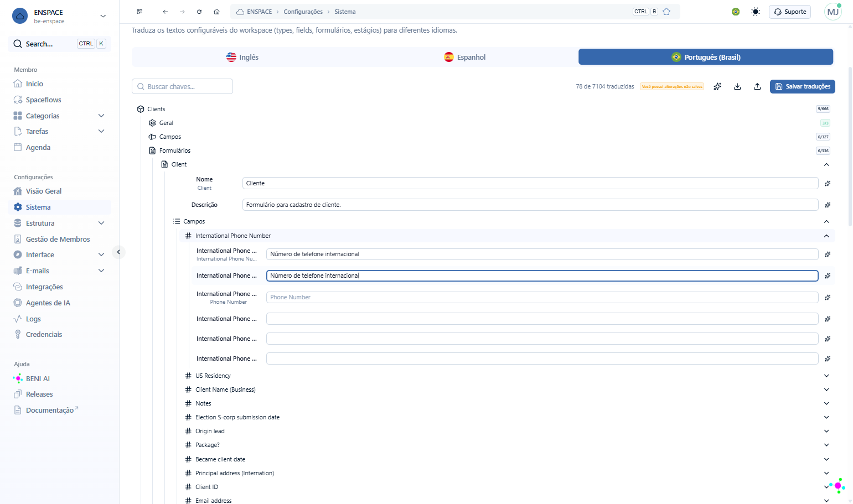
Task: Upload translations using the upload icon
Action: (757, 86)
